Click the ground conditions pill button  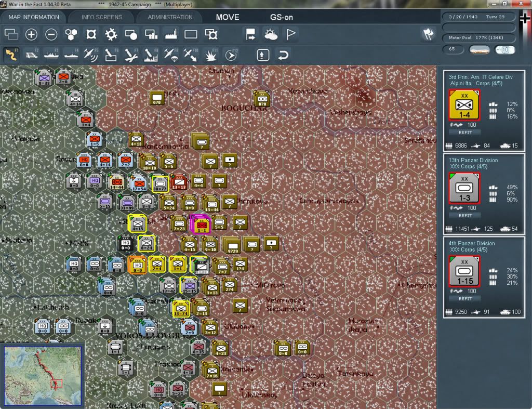(479, 49)
